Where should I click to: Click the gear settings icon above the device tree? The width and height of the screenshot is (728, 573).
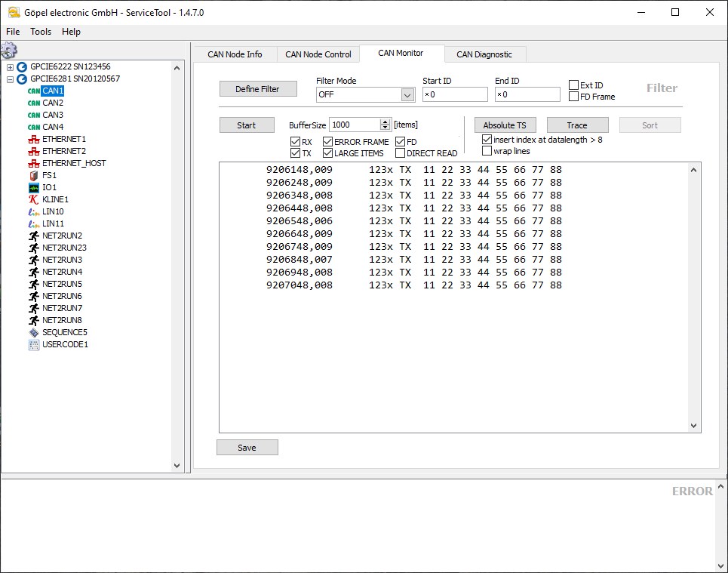pyautogui.click(x=9, y=50)
